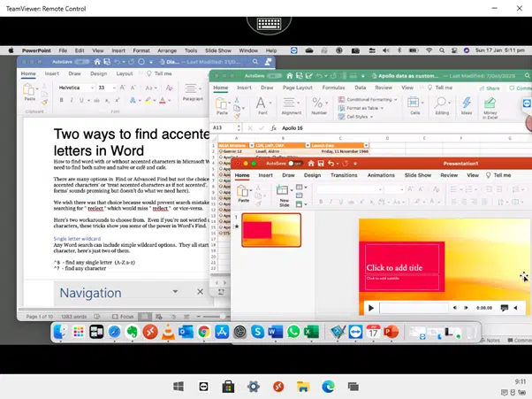This screenshot has height=399, width=532.
Task: Switch to Transitions tab in PowerPoint
Action: [x=344, y=175]
